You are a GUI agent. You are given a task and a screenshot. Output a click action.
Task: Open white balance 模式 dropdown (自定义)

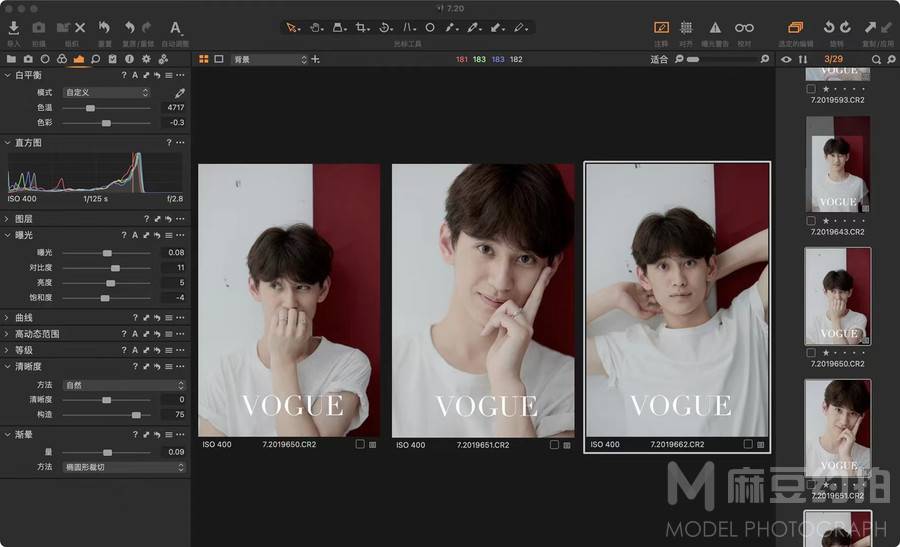coord(106,92)
